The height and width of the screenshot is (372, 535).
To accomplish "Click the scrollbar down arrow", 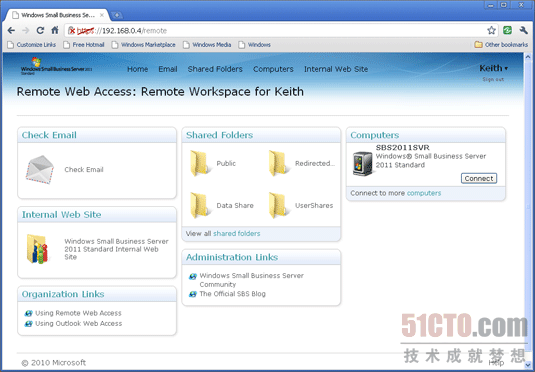I will pos(527,365).
